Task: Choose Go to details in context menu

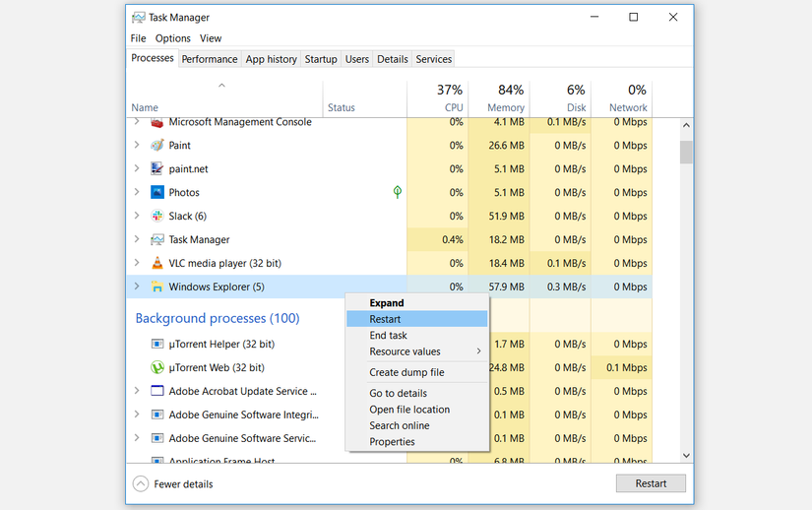Action: [417, 393]
